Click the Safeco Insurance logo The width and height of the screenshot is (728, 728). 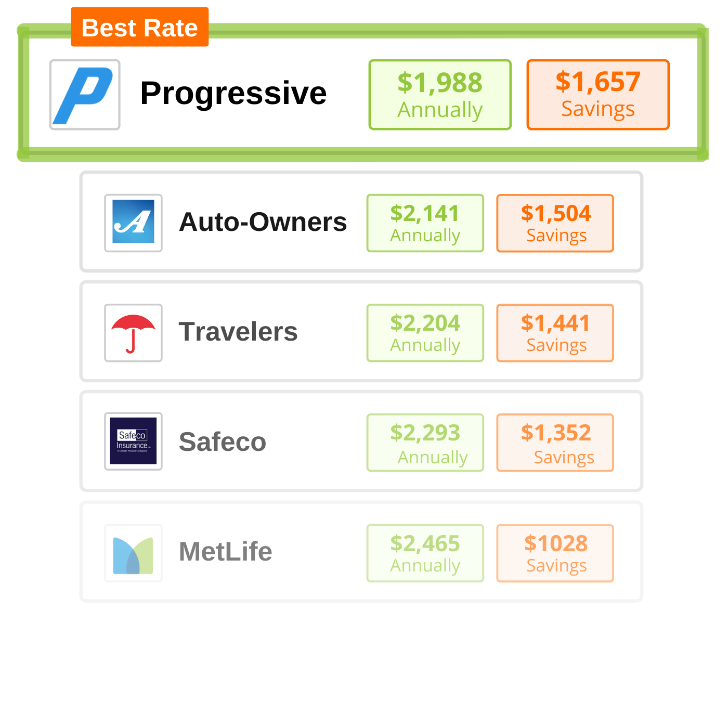133,441
